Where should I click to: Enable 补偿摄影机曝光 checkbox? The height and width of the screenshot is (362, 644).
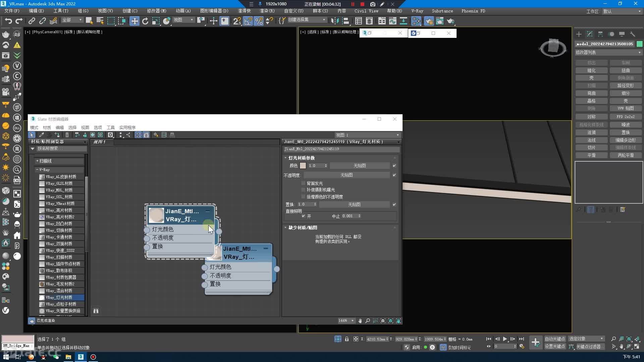pos(303,190)
